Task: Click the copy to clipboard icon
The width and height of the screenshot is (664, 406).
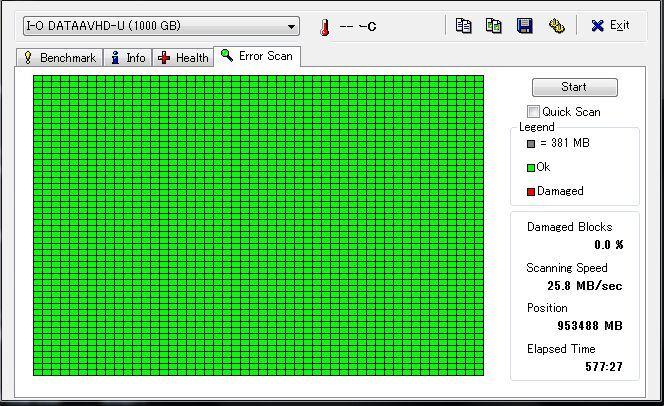Action: tap(463, 26)
